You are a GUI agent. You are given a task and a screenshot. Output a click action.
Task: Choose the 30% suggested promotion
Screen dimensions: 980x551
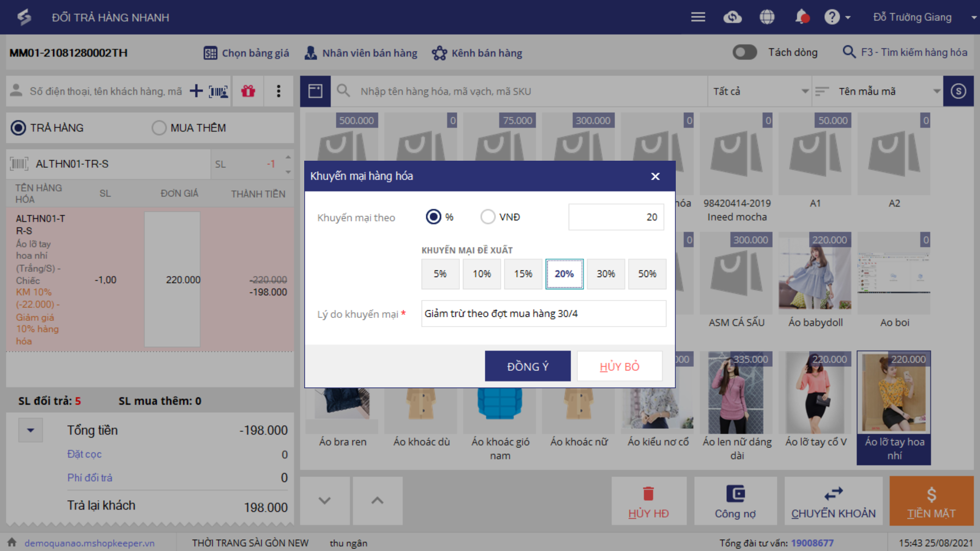(605, 274)
